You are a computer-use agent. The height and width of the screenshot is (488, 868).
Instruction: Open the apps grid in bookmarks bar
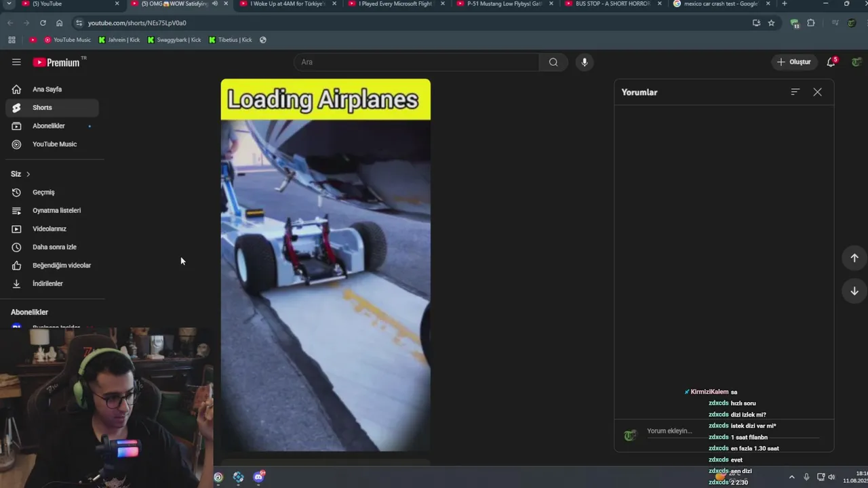tap(12, 40)
